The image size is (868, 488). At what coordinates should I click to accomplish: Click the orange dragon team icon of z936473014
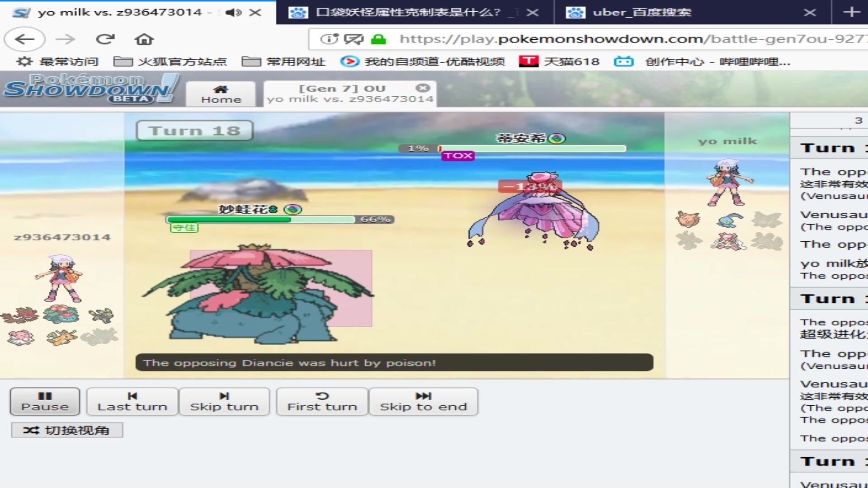(61, 337)
